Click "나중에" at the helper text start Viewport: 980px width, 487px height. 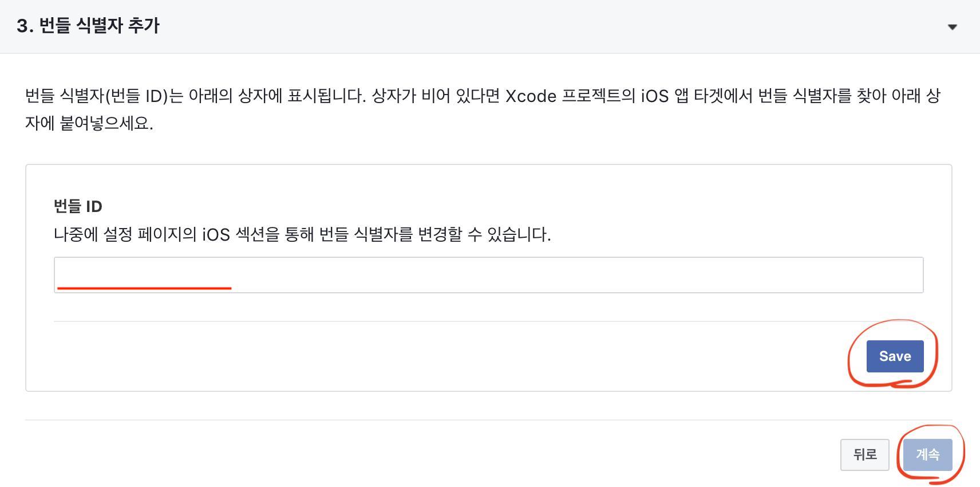pyautogui.click(x=76, y=234)
